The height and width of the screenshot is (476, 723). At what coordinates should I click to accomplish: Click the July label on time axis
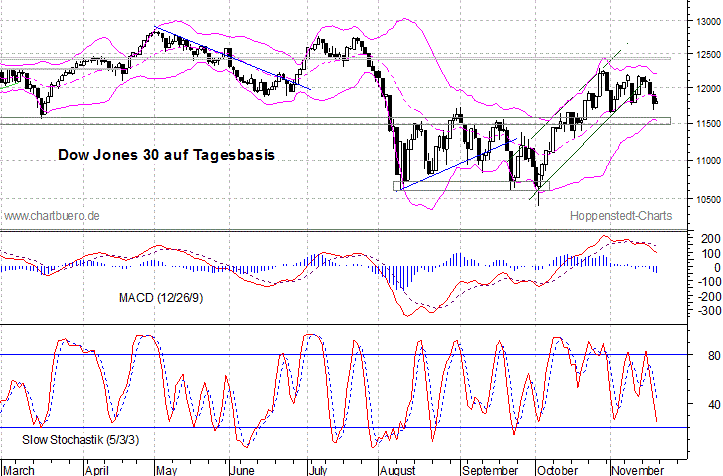(318, 470)
